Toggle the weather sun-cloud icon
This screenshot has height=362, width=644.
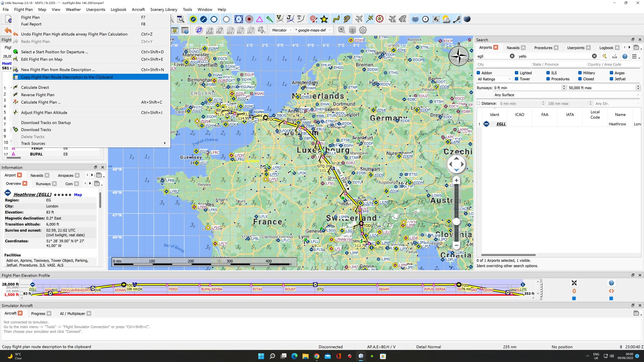tap(446, 19)
